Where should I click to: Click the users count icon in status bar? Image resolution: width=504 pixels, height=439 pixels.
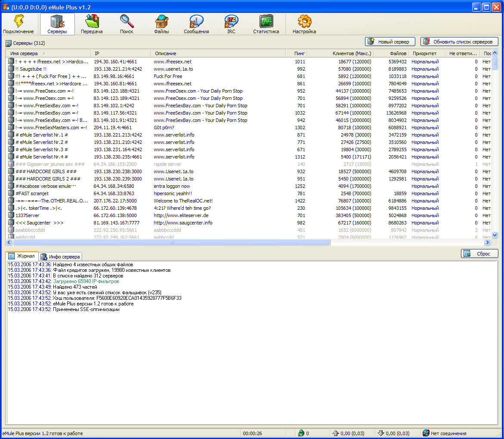click(x=301, y=433)
